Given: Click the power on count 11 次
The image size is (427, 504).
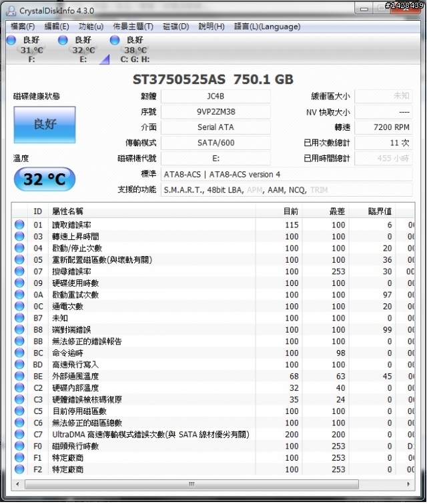Looking at the screenshot, I should click(384, 143).
